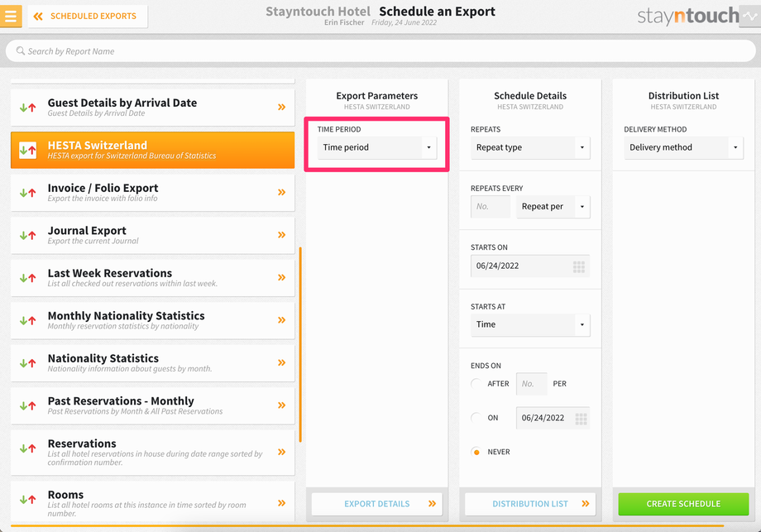Click the Create Schedule button
This screenshot has width=761, height=532.
683,504
